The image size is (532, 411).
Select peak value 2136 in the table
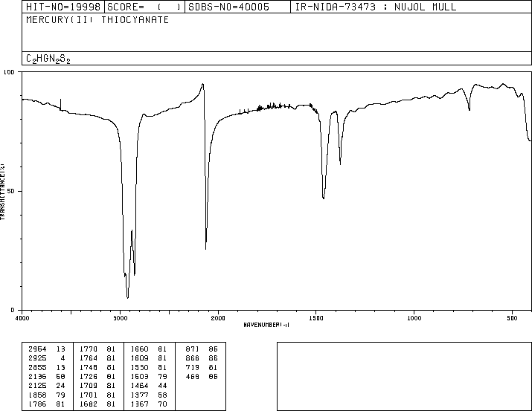pyautogui.click(x=37, y=376)
